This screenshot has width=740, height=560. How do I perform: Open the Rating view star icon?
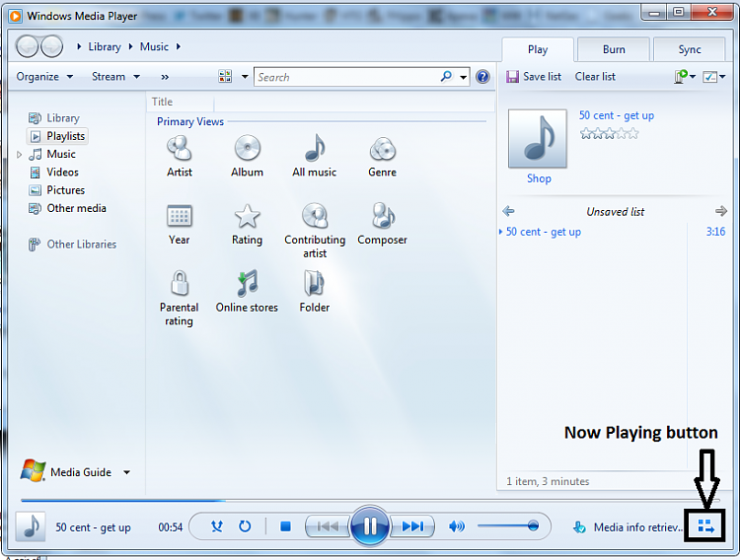point(247,216)
